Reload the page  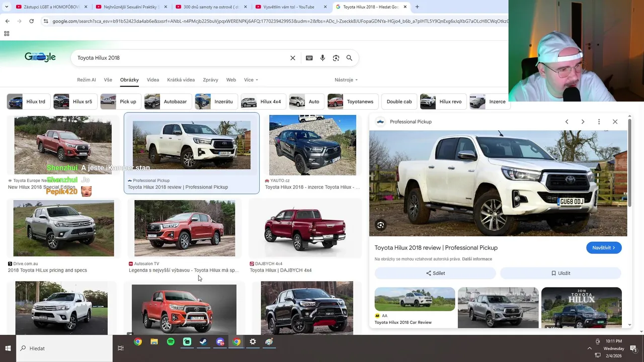click(x=31, y=21)
